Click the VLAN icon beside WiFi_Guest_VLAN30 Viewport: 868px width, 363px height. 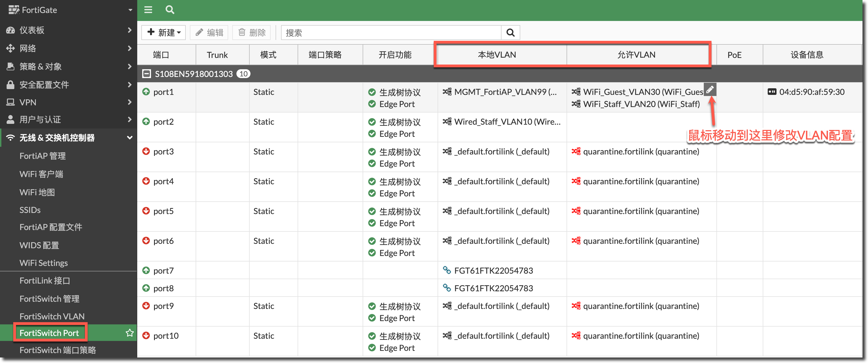[x=576, y=92]
